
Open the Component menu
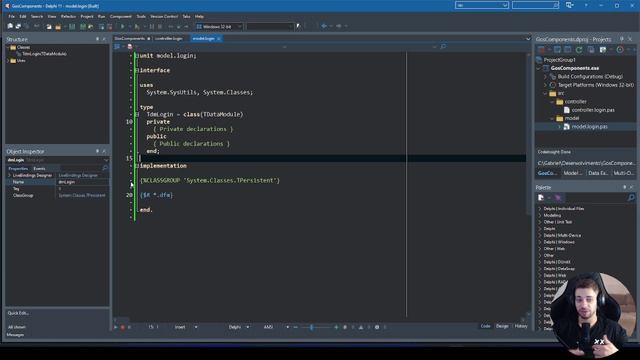click(x=121, y=16)
